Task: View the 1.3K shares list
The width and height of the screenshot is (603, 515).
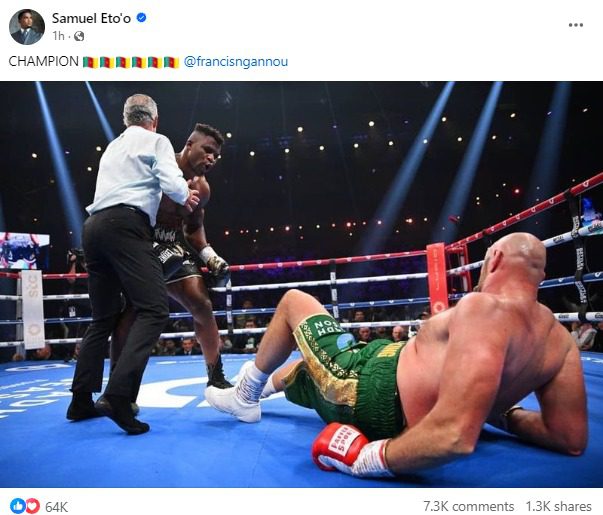Action: tap(558, 506)
